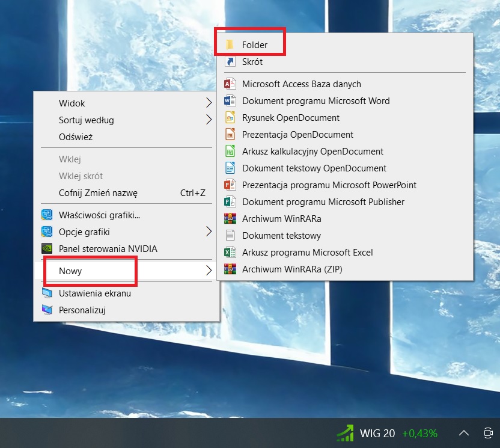Click the plain Dokument tekstowy icon
This screenshot has height=448, width=500.
230,236
